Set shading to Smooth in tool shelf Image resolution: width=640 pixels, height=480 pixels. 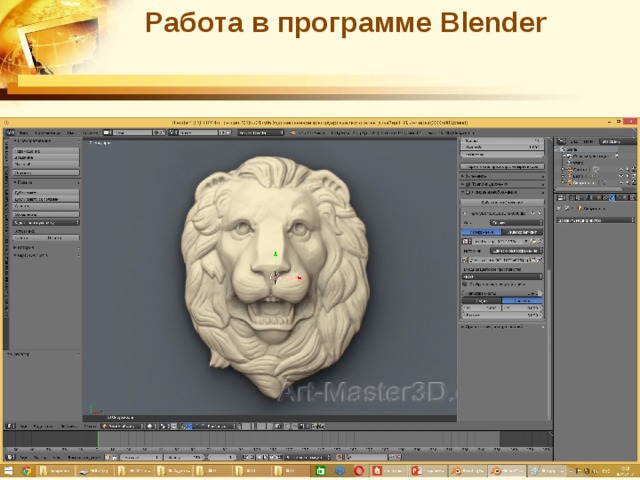click(29, 238)
